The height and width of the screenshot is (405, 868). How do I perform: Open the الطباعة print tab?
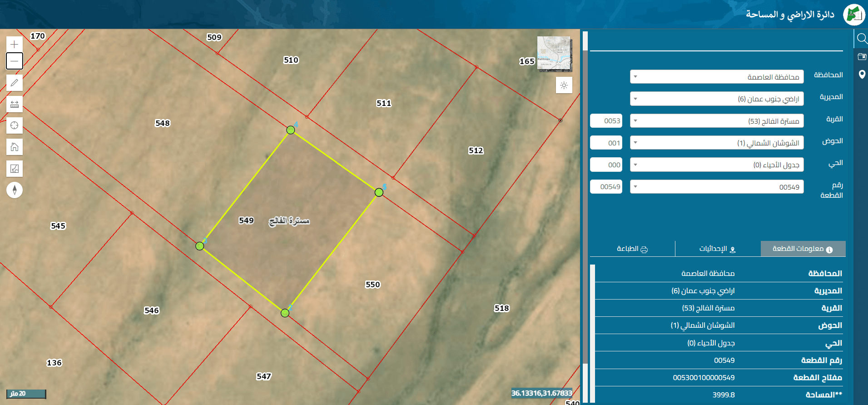[x=632, y=249]
